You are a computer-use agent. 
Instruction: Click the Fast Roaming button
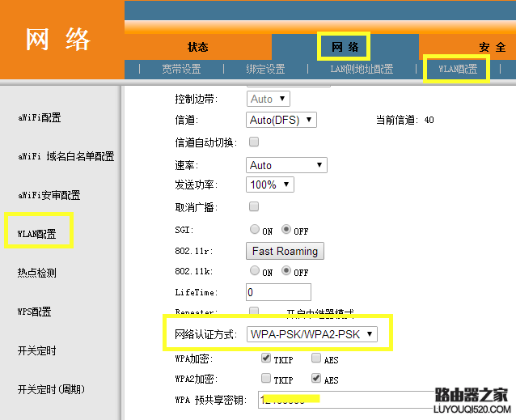click(x=285, y=251)
